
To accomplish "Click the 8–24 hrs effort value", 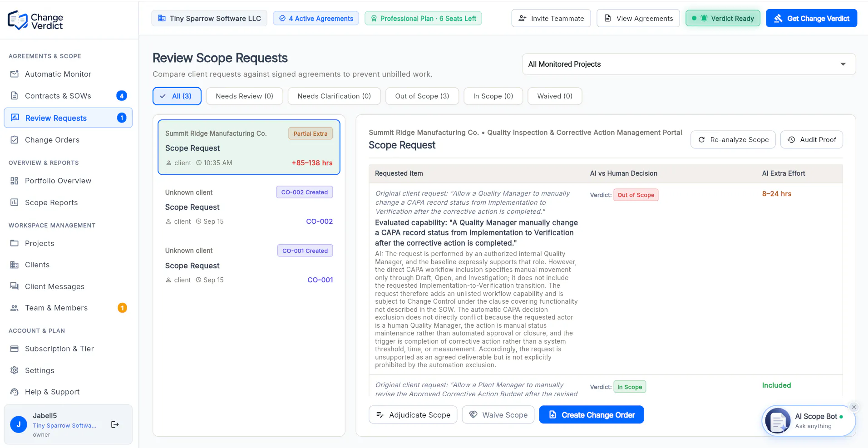I will coord(777,194).
